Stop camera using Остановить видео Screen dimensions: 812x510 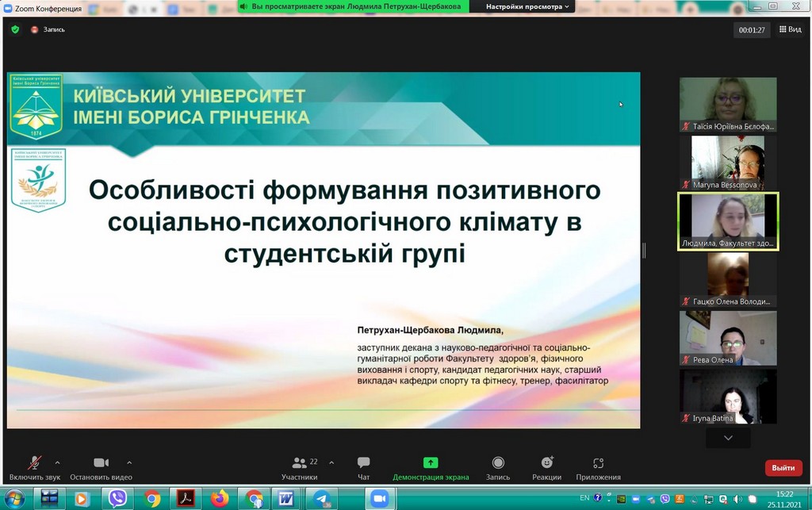101,467
